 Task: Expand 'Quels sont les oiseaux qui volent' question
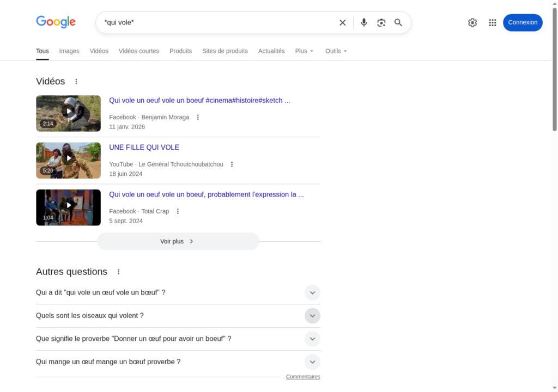pyautogui.click(x=312, y=316)
